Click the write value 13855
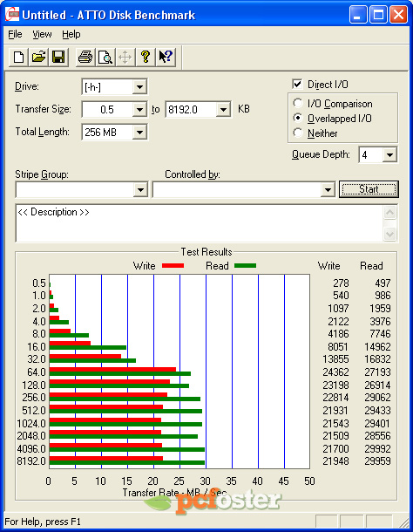This screenshot has width=413, height=532. tap(335, 359)
